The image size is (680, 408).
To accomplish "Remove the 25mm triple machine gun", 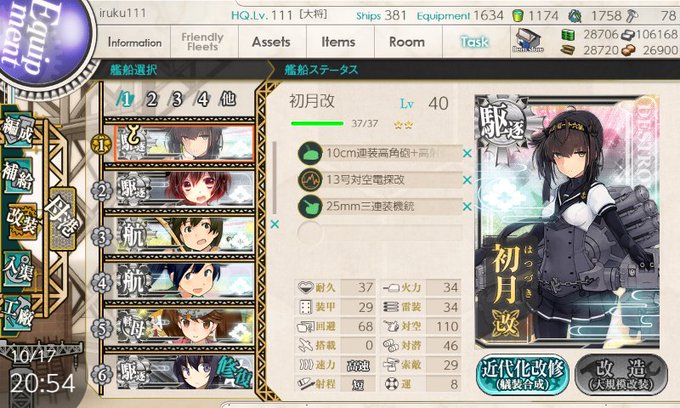I will click(467, 206).
